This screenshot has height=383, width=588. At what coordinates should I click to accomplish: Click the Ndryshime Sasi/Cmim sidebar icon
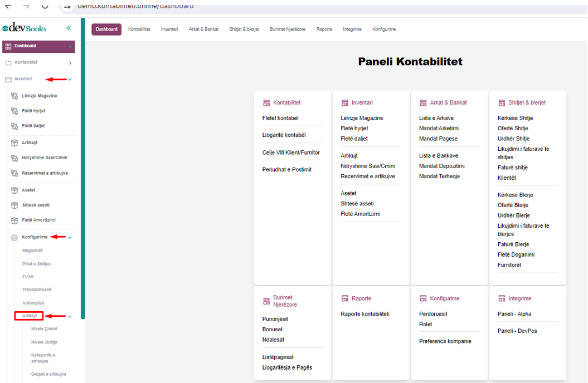(14, 158)
